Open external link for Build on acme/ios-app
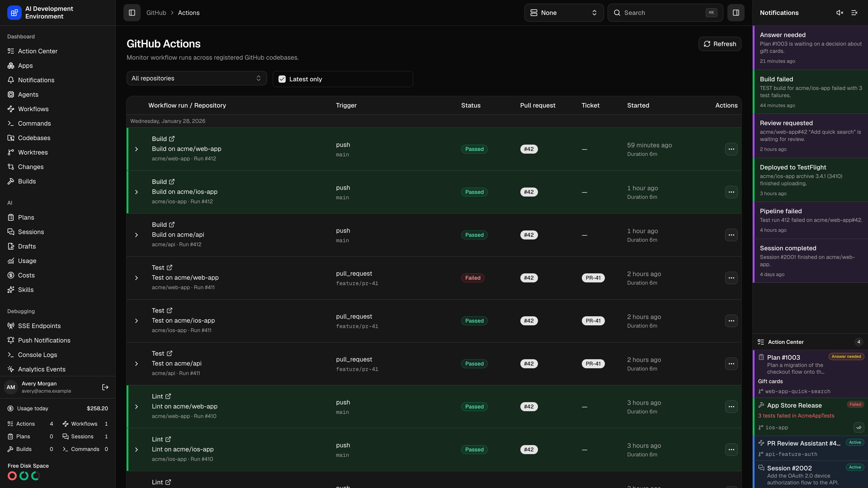Viewport: 868px width, 488px height. [x=172, y=182]
